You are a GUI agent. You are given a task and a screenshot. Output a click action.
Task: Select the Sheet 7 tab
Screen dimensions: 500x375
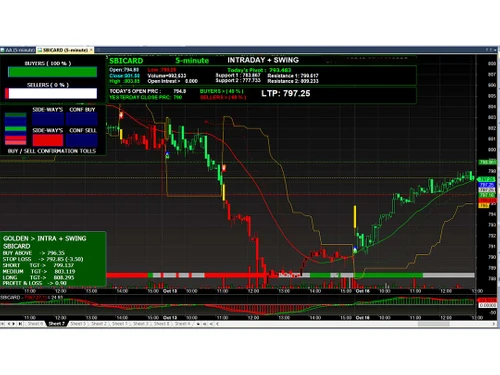pyautogui.click(x=56, y=324)
